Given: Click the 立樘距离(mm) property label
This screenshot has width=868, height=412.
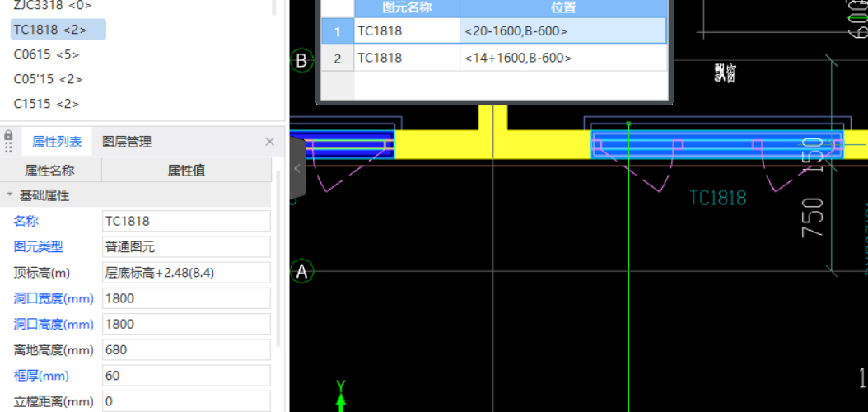Looking at the screenshot, I should 54,401.
